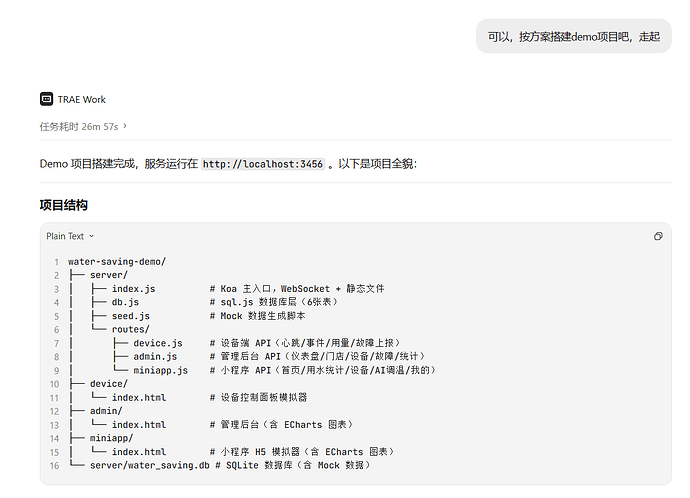This screenshot has width=690, height=498.
Task: Click the TRAE Work name label
Action: point(81,99)
